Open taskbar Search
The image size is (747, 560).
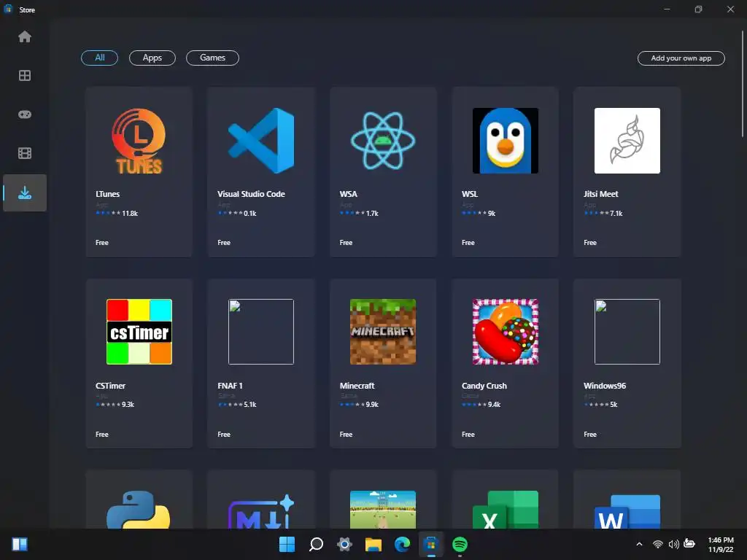(316, 544)
